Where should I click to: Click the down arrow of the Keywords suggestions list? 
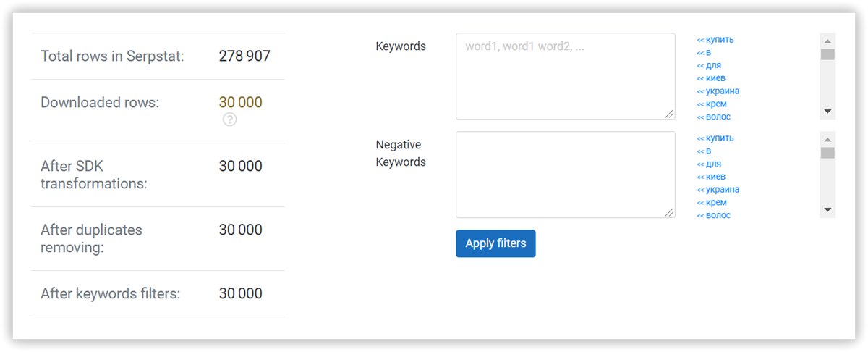click(828, 112)
